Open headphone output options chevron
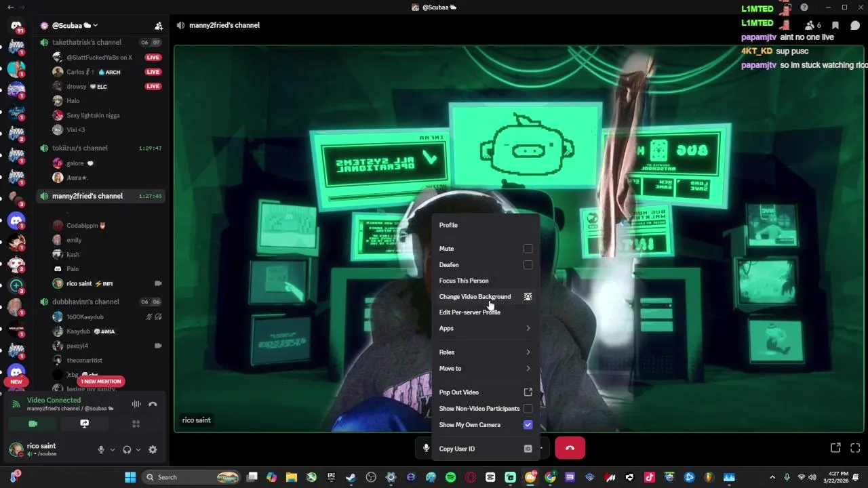The height and width of the screenshot is (488, 868). click(138, 449)
